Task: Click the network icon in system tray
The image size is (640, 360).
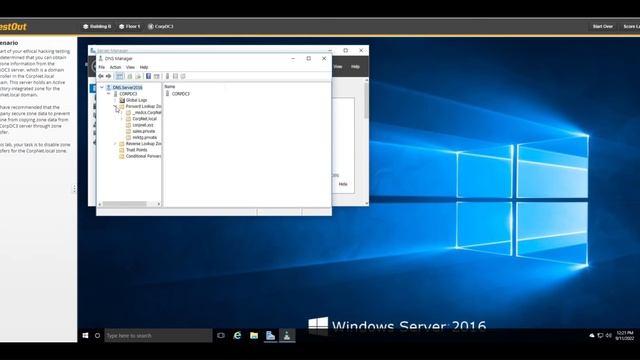Action: pyautogui.click(x=600, y=336)
